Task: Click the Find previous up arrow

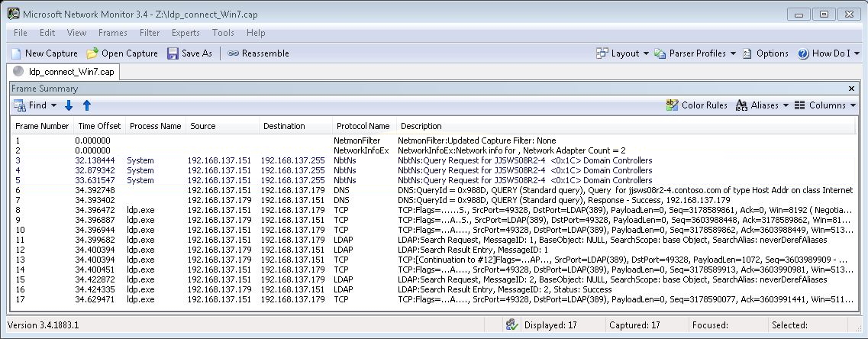Action: [x=86, y=105]
